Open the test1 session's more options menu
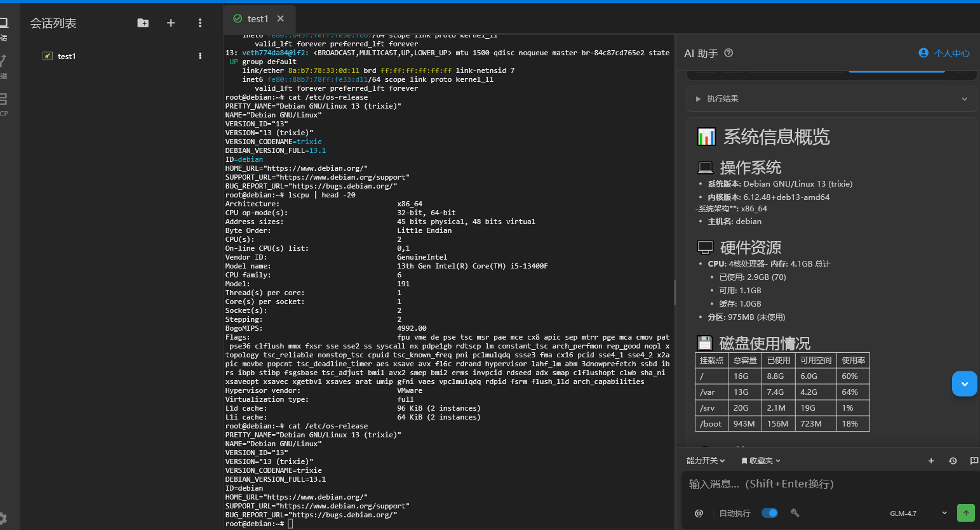980x530 pixels. pos(200,56)
